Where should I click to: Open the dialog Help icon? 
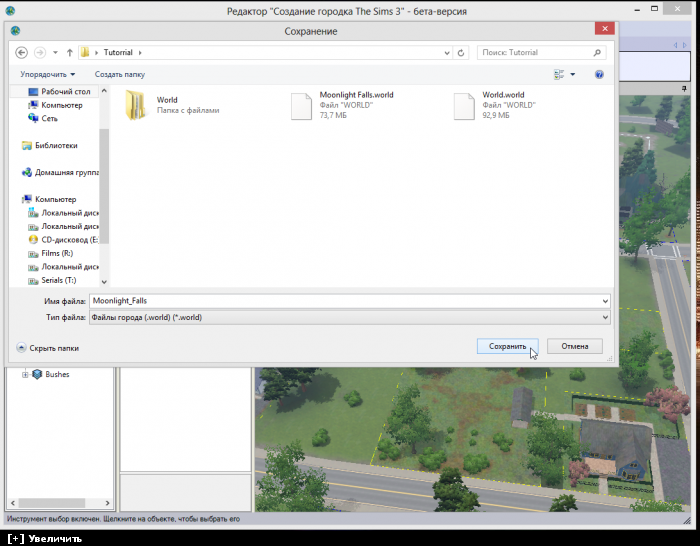pos(599,74)
